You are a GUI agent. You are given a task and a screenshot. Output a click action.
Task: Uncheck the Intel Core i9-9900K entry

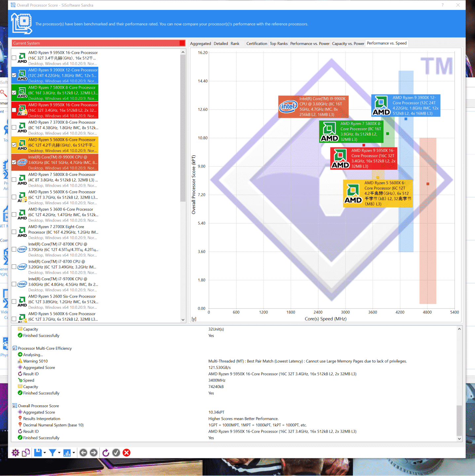point(14,162)
